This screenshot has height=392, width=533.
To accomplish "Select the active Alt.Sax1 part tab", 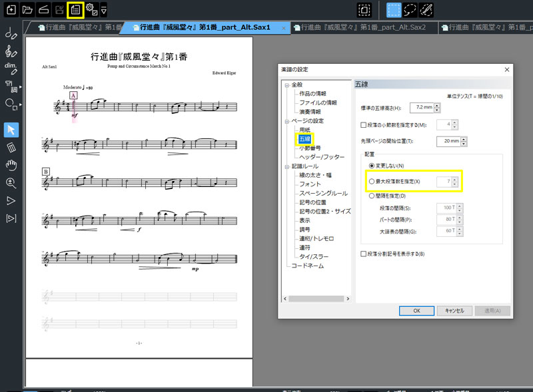I will (x=204, y=27).
